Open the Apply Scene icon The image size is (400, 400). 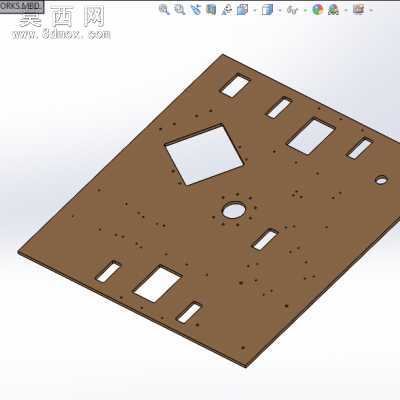pos(333,10)
